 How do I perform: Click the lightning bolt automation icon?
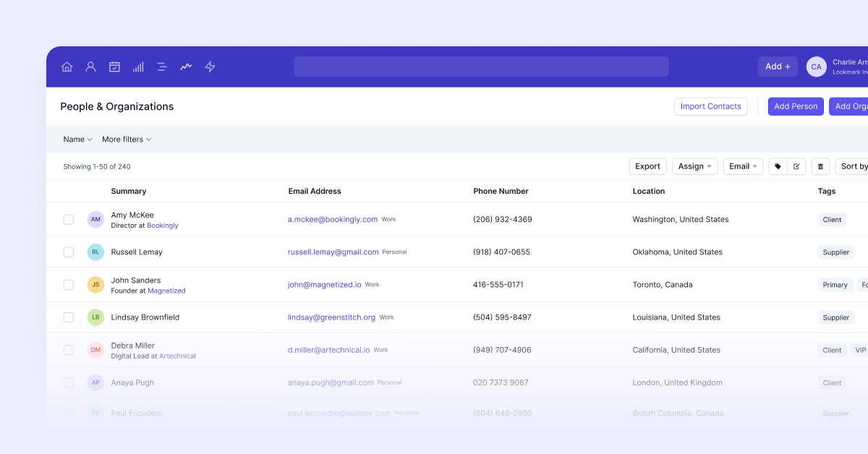[x=209, y=67]
